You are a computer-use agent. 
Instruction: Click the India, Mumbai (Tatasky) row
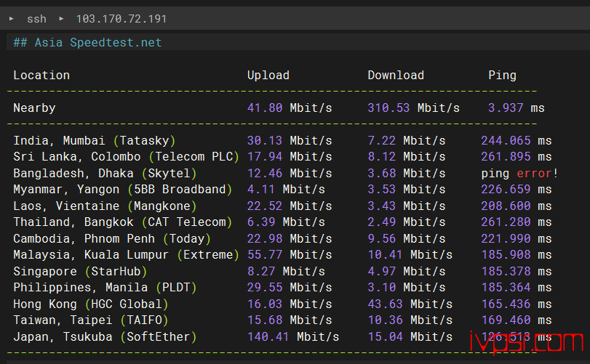(x=282, y=141)
